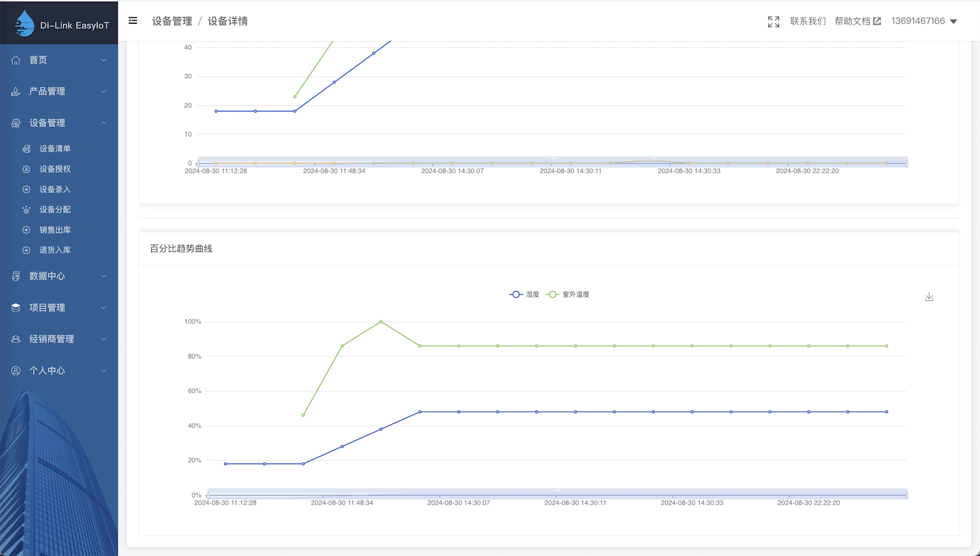Click first 湿度 data point at 20%

coord(225,463)
